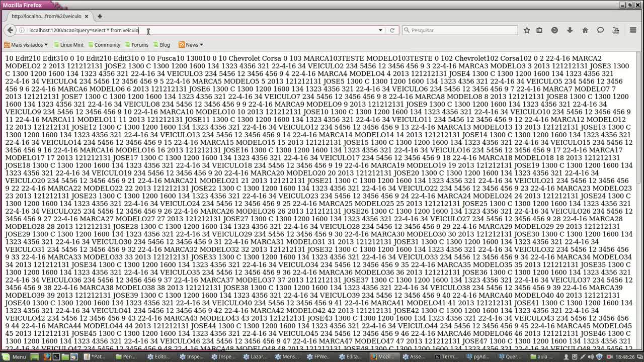Close the localhost tab
Image resolution: width=644 pixels, height=362 pixels.
(86, 16)
